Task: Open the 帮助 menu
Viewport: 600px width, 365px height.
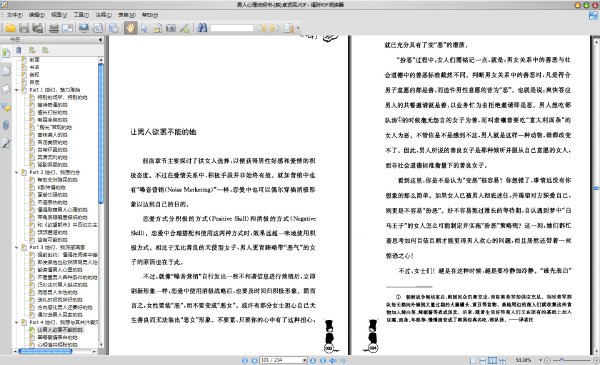Action: tap(150, 15)
